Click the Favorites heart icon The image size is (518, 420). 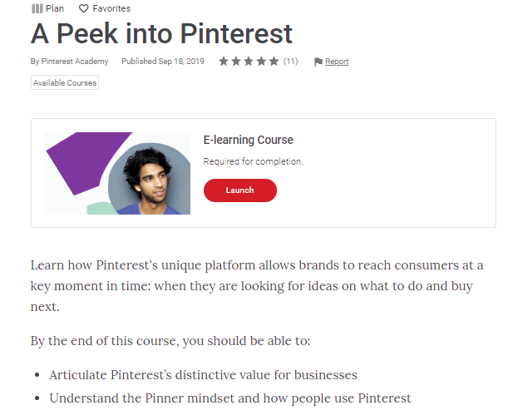point(84,8)
